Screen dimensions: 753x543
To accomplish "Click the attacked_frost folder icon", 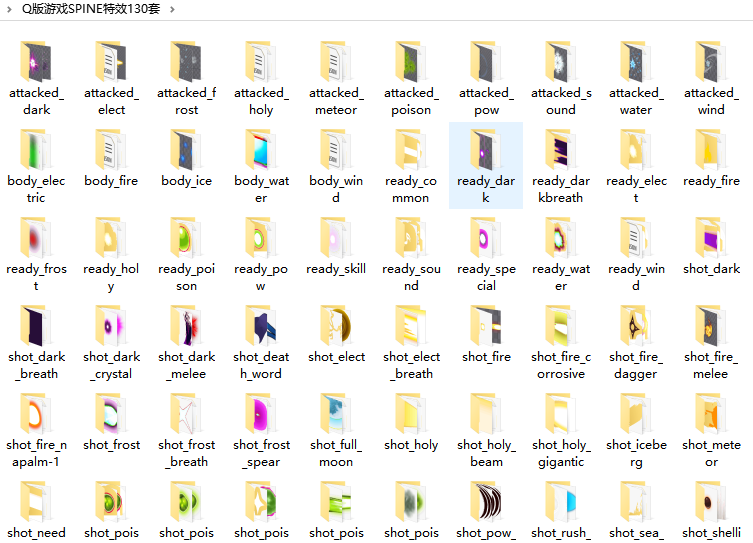I will [x=186, y=63].
